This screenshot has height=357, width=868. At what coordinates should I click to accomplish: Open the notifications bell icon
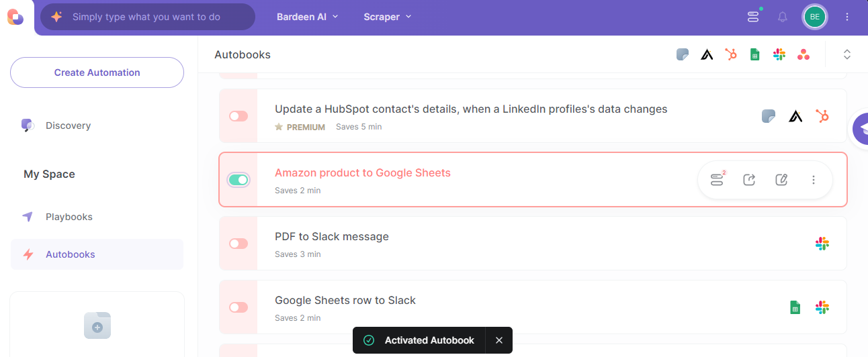pyautogui.click(x=783, y=17)
